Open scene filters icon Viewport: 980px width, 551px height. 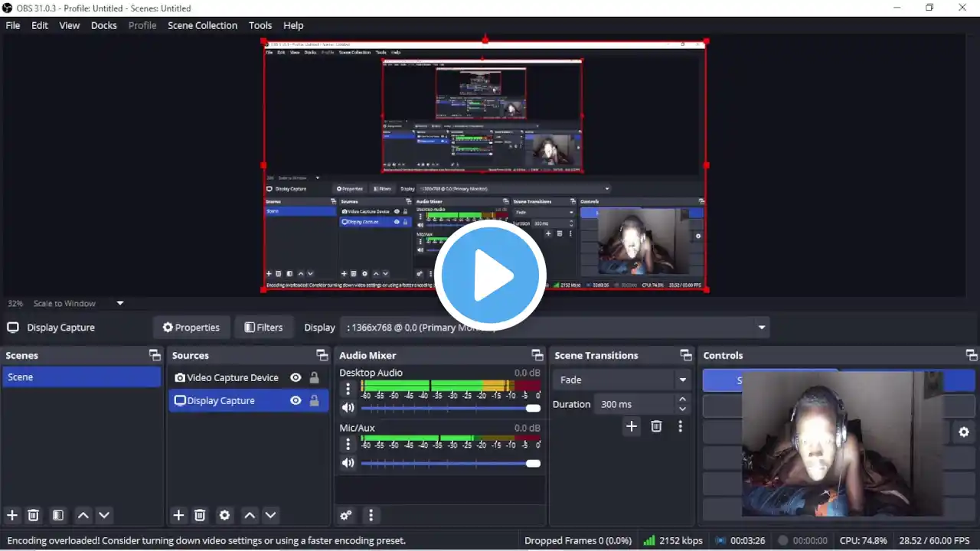(57, 516)
